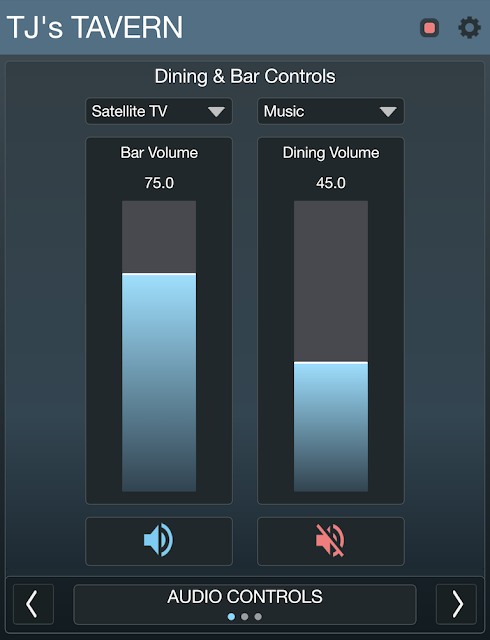Open the Satellite TV source dropdown
The width and height of the screenshot is (490, 640).
[x=159, y=111]
